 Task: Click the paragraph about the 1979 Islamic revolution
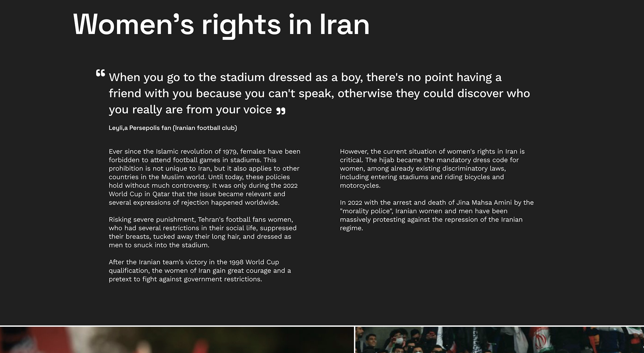pyautogui.click(x=205, y=177)
